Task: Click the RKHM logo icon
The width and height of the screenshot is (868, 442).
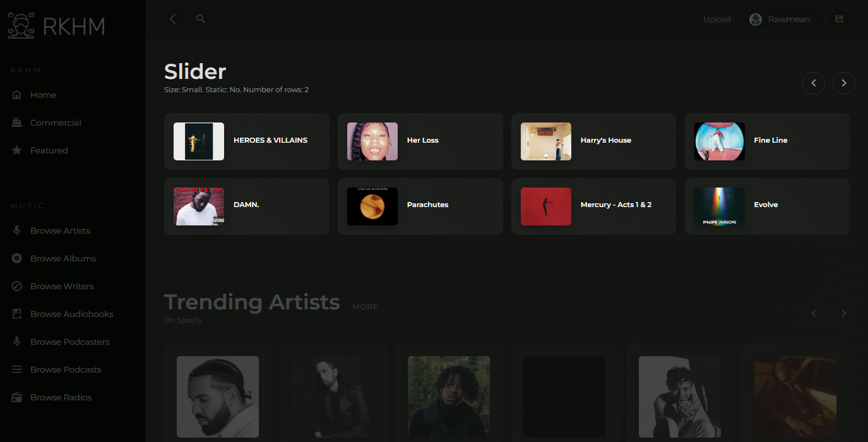Action: click(21, 26)
